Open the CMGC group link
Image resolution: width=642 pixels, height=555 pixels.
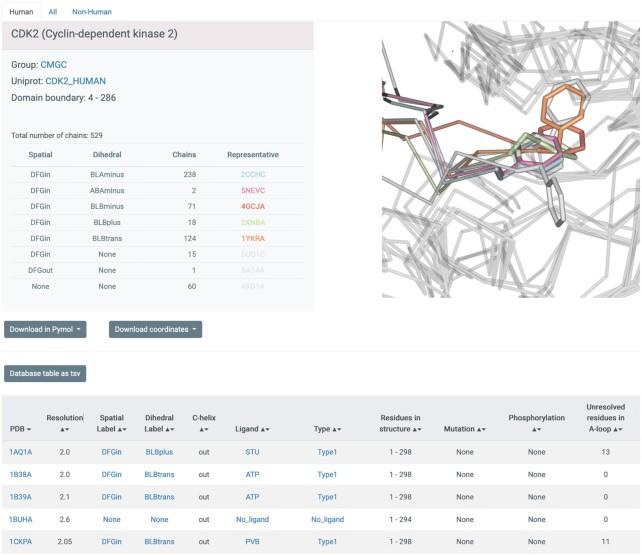53,64
